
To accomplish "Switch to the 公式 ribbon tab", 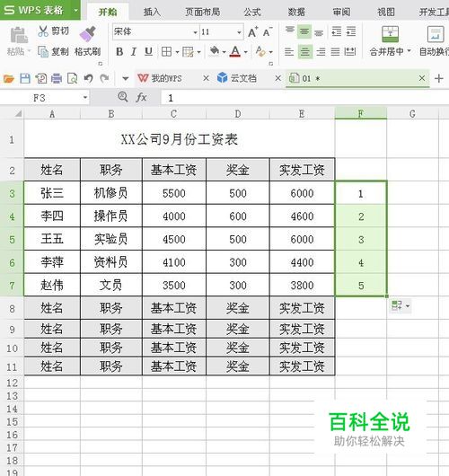I will tap(252, 12).
